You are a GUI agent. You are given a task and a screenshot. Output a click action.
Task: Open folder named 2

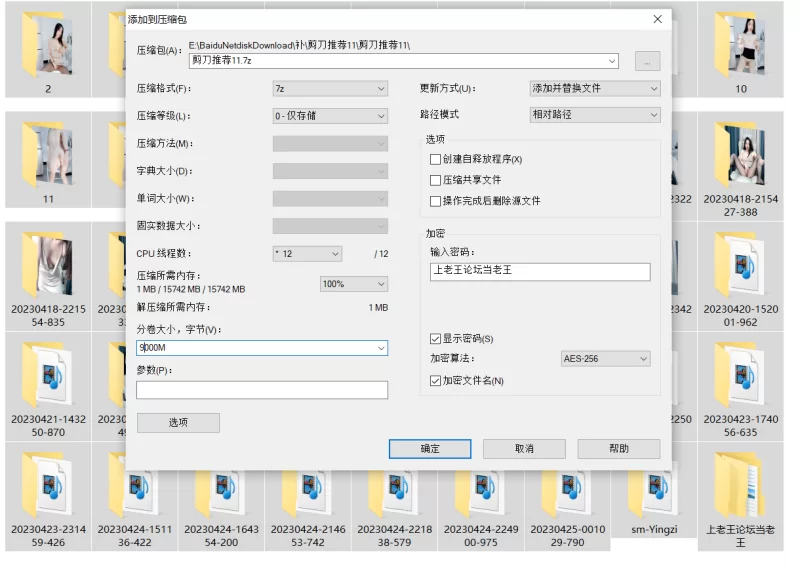pyautogui.click(x=48, y=50)
